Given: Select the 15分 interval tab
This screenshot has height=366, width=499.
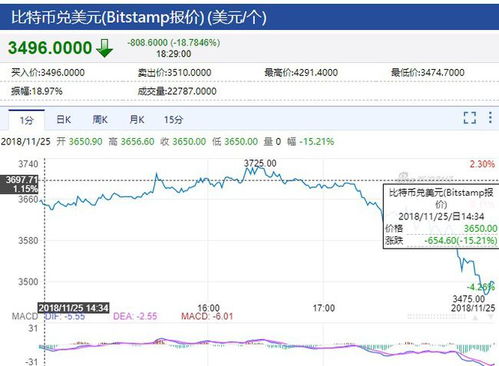Looking at the screenshot, I should tap(173, 120).
